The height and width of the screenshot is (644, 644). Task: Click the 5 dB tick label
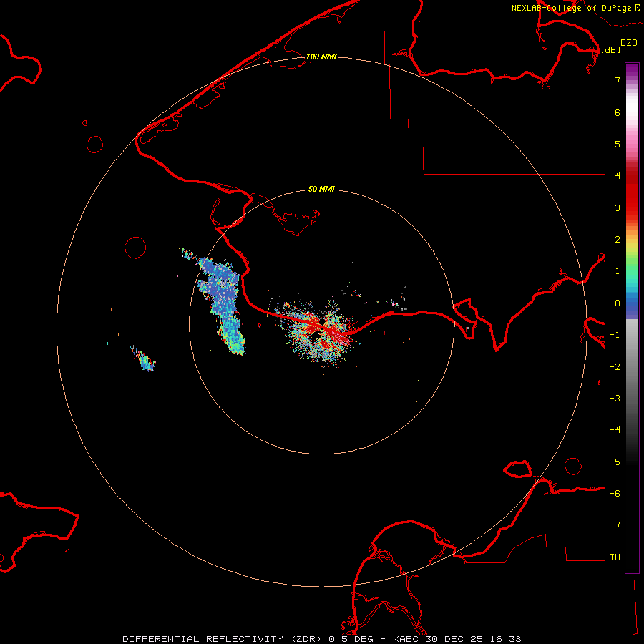618,144
